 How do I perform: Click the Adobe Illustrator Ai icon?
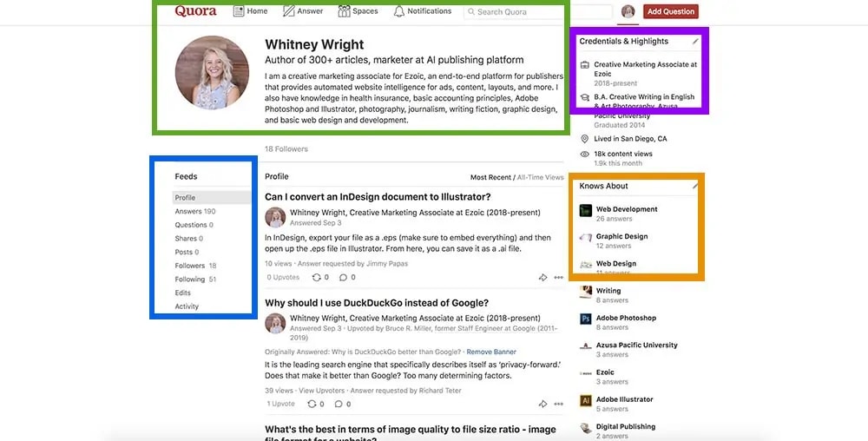point(586,400)
